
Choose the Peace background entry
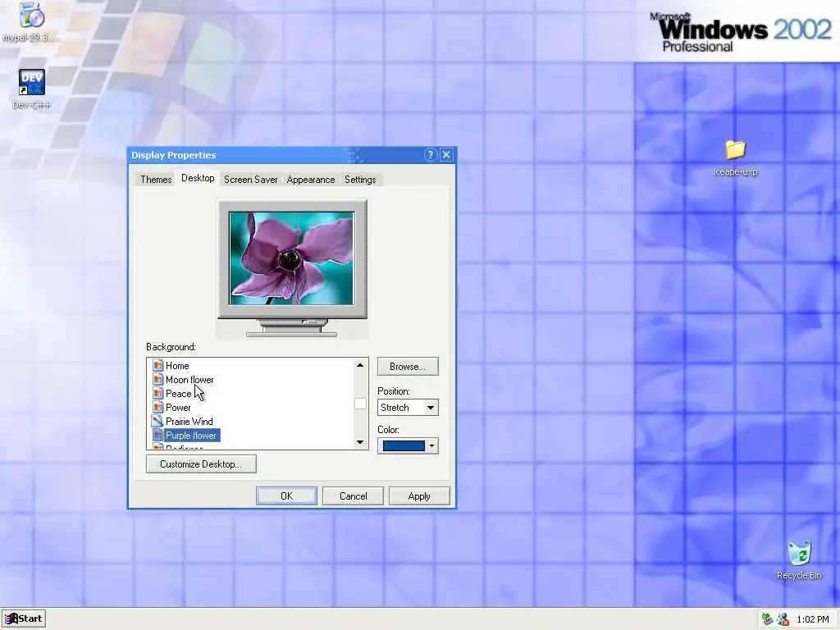(x=178, y=393)
